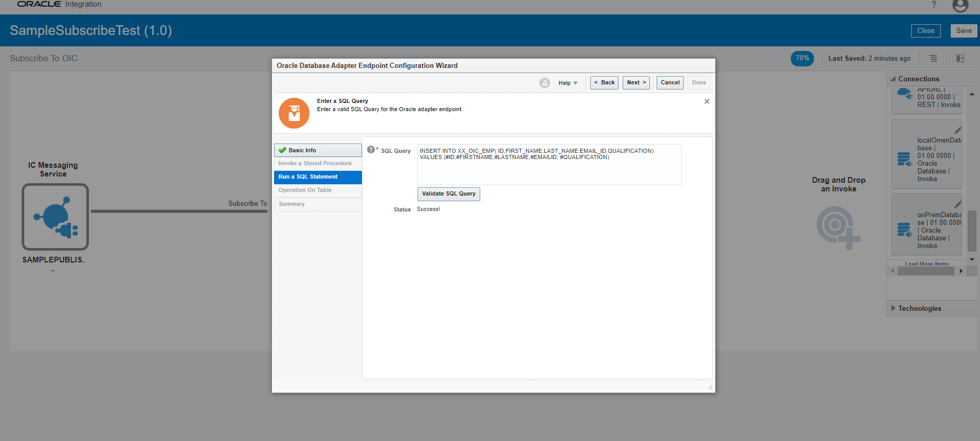Screen dimensions: 980x441
Task: Save the integration
Action: [964, 31]
